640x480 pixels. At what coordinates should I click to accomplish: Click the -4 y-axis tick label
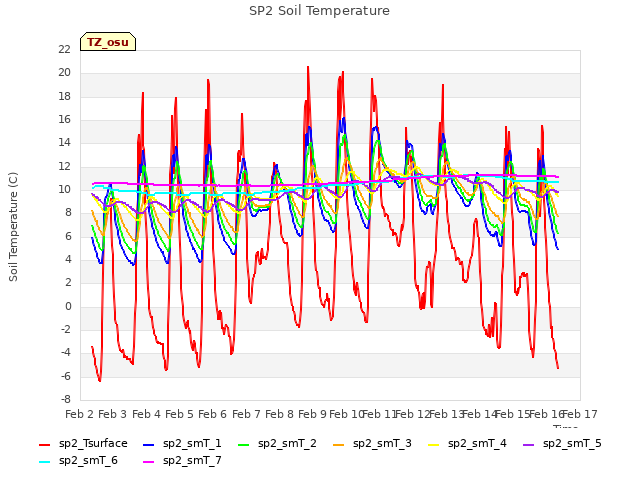[x=66, y=353]
